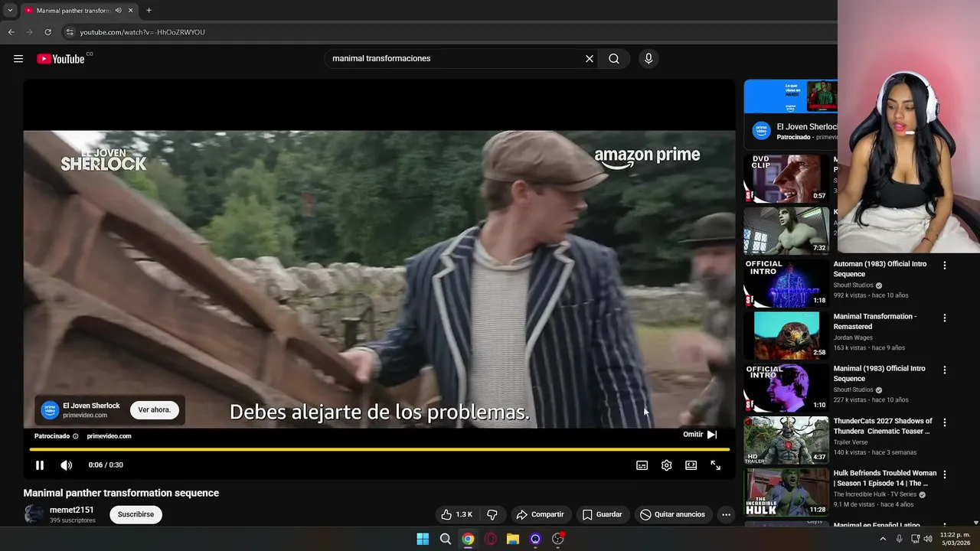This screenshot has width=980, height=551.
Task: Share the video with Compartir
Action: [541, 514]
